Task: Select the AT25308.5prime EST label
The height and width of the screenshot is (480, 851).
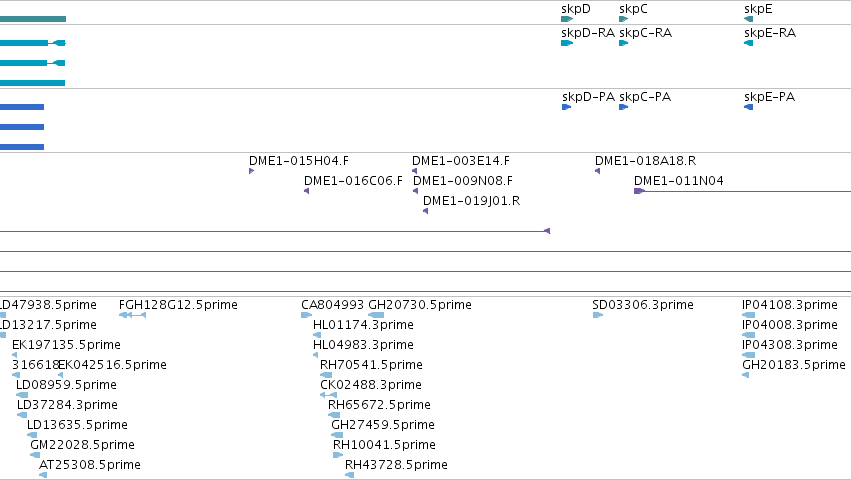Action: click(x=90, y=465)
